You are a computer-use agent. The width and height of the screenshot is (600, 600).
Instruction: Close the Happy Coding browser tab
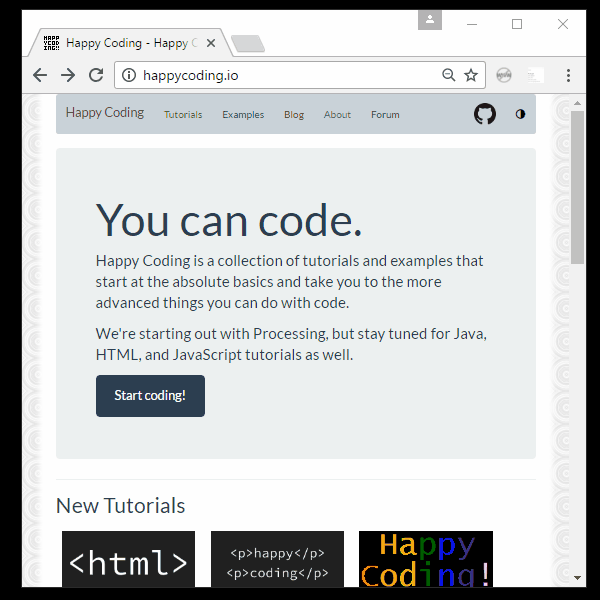[211, 43]
